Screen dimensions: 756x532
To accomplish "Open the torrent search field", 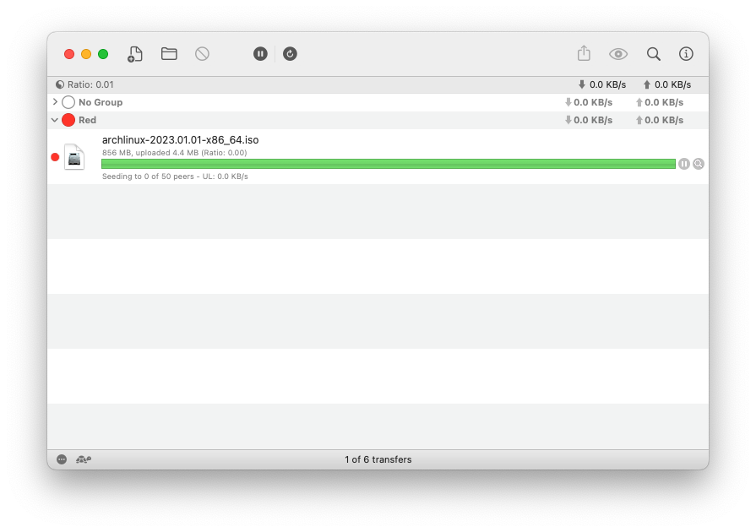I will tap(654, 53).
